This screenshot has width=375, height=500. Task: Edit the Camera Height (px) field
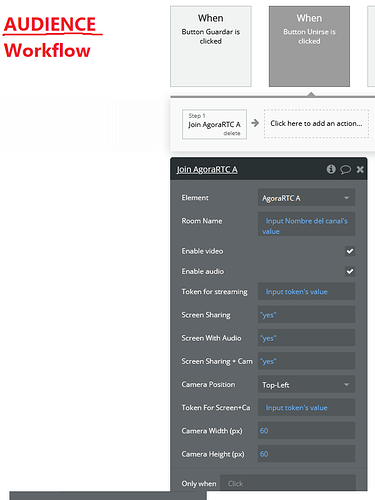tap(306, 454)
